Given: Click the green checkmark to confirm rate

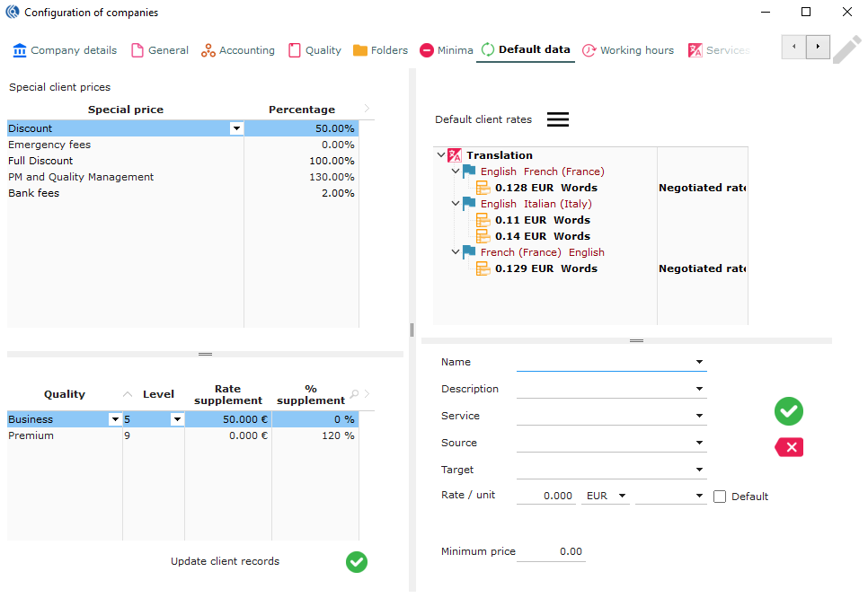Looking at the screenshot, I should point(789,411).
